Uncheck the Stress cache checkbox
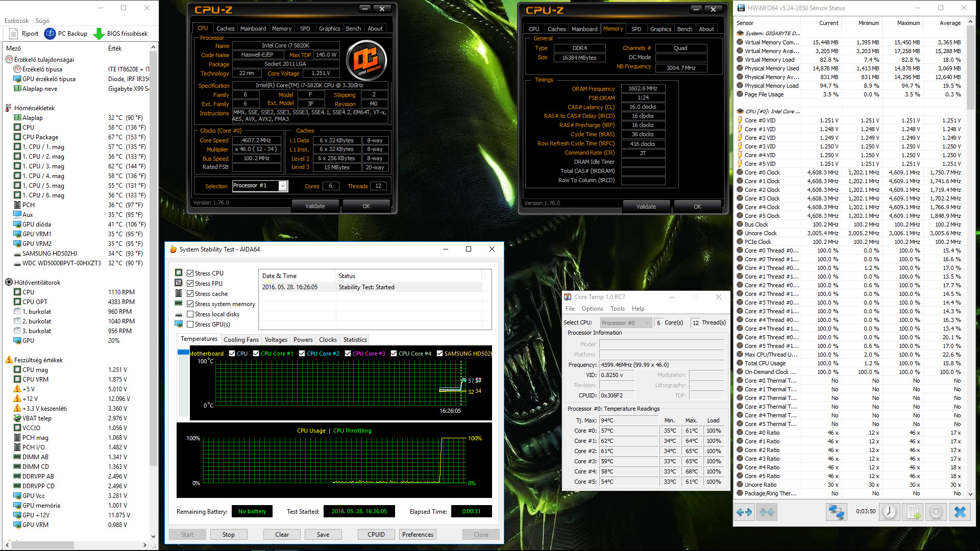Viewport: 980px width, 551px height. 190,293
